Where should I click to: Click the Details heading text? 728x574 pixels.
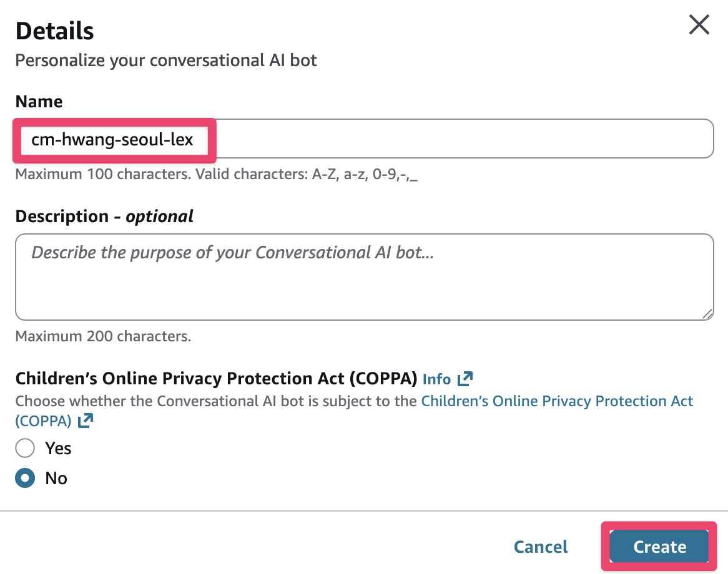54,31
